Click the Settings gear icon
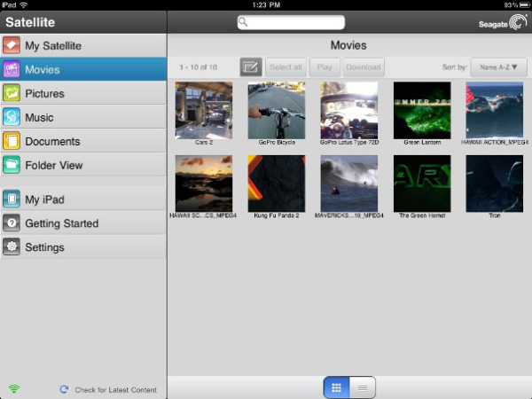 pyautogui.click(x=12, y=246)
